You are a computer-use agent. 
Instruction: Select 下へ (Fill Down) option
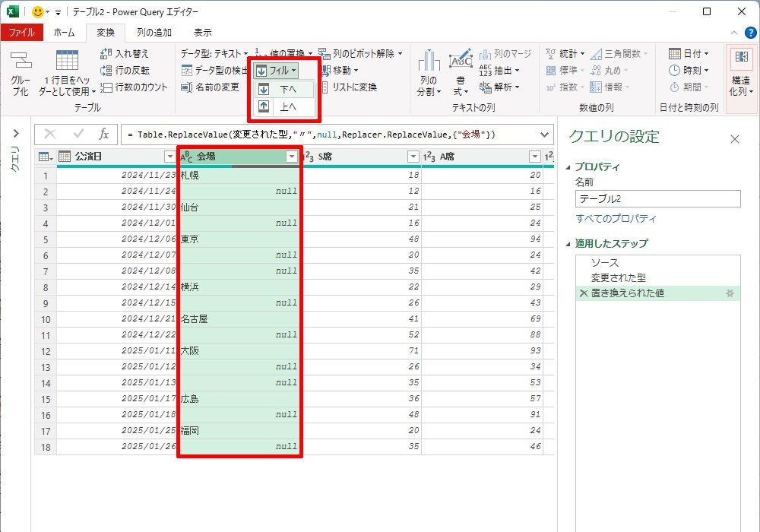284,90
